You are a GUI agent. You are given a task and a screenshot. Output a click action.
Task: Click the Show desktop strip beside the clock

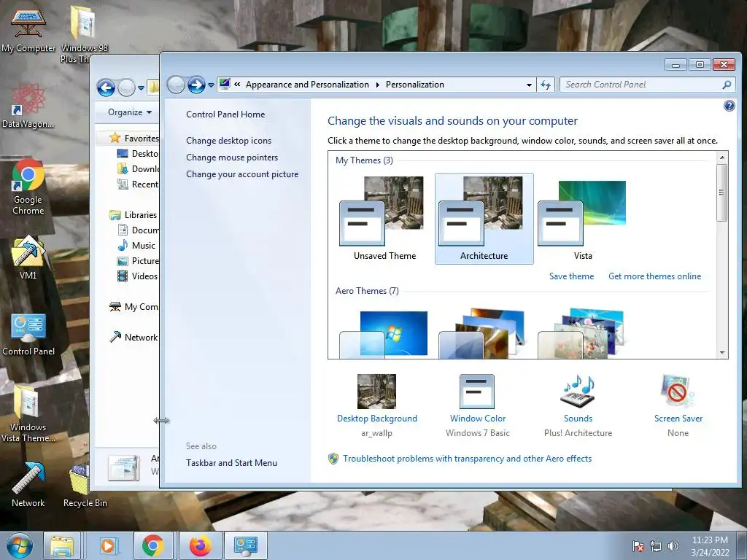coord(741,545)
